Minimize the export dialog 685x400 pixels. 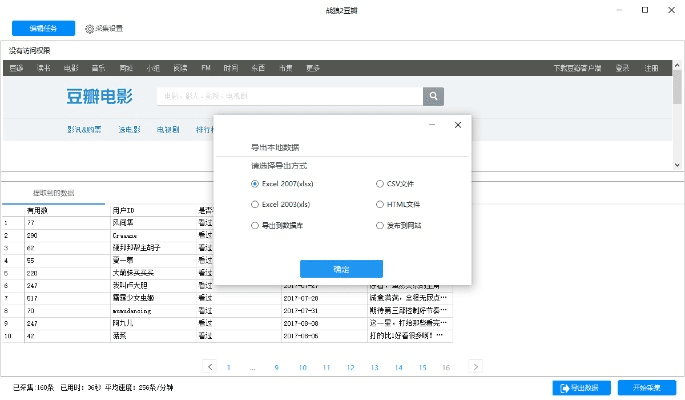pyautogui.click(x=432, y=125)
